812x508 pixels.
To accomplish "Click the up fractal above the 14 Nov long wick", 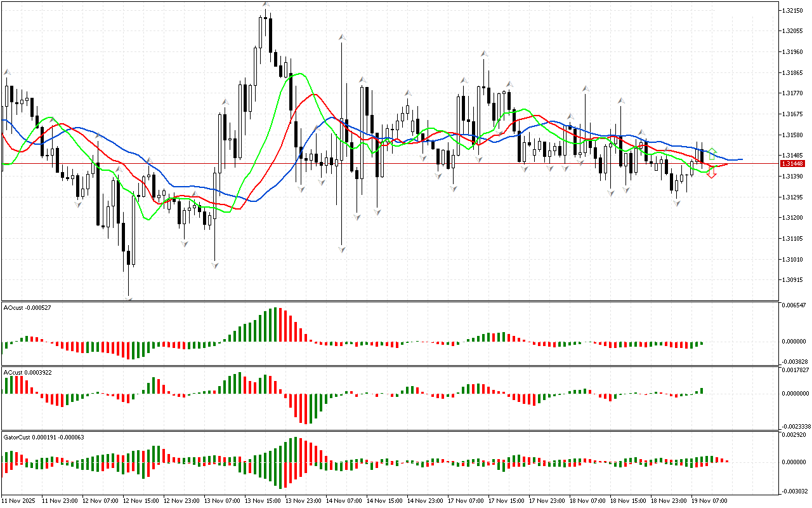I will [x=342, y=38].
